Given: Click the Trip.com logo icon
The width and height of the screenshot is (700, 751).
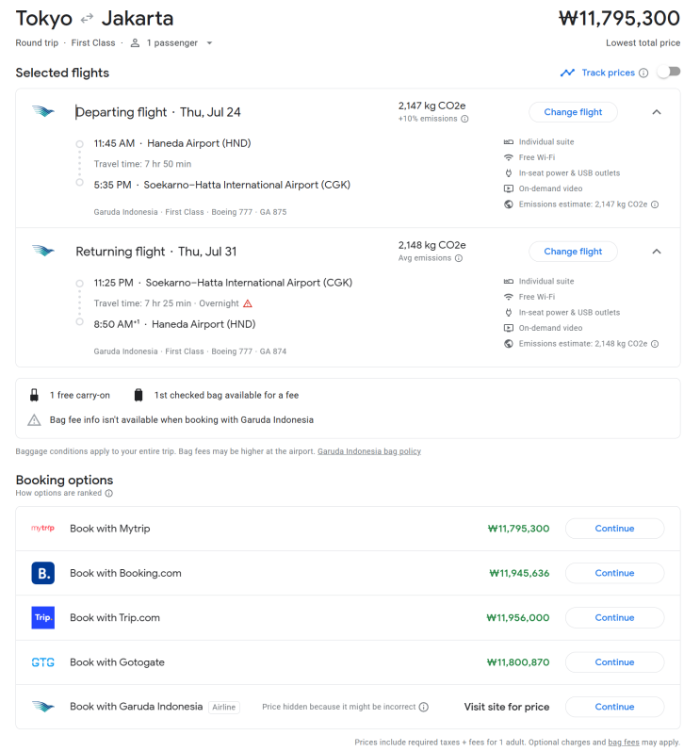Looking at the screenshot, I should (x=42, y=617).
